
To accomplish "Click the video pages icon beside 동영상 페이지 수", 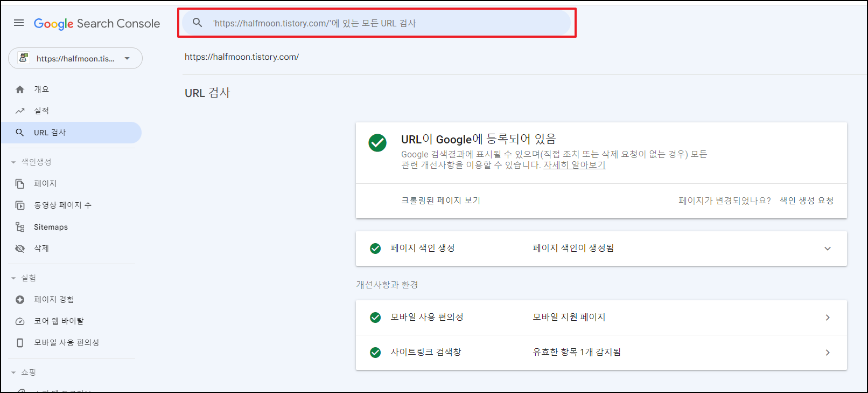I will [20, 205].
